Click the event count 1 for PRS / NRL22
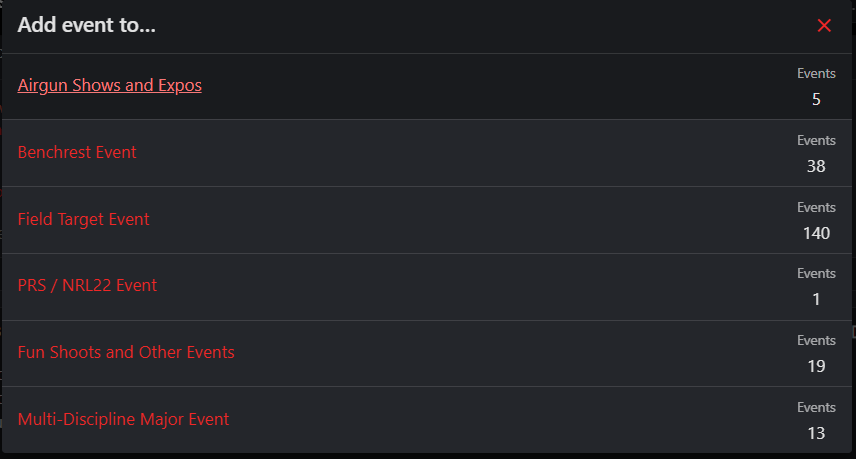Viewport: 856px width, 459px height. (816, 300)
